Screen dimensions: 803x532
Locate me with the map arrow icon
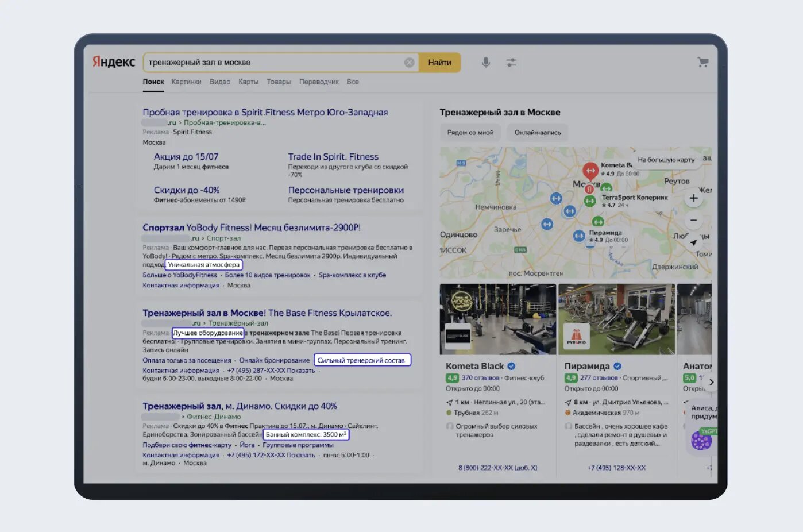pyautogui.click(x=694, y=242)
